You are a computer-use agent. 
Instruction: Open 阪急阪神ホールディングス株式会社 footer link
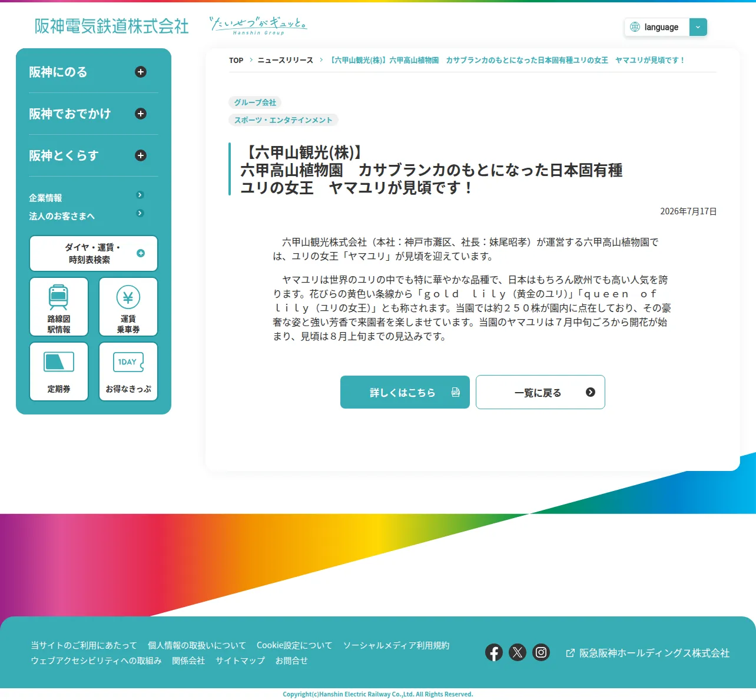pos(654,653)
